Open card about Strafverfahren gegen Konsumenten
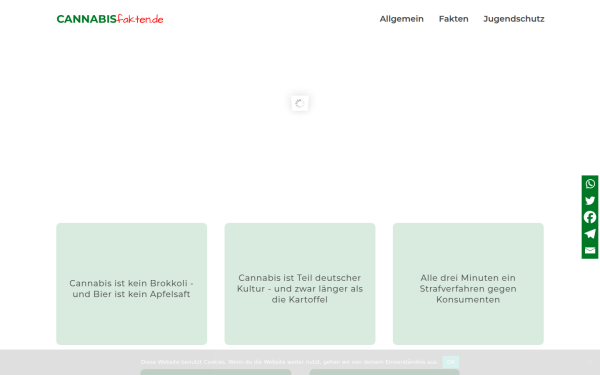The image size is (600, 375). point(468,284)
